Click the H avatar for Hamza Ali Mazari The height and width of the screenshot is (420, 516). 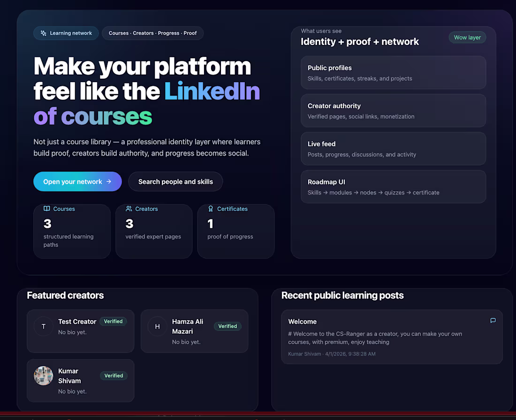[x=157, y=326]
